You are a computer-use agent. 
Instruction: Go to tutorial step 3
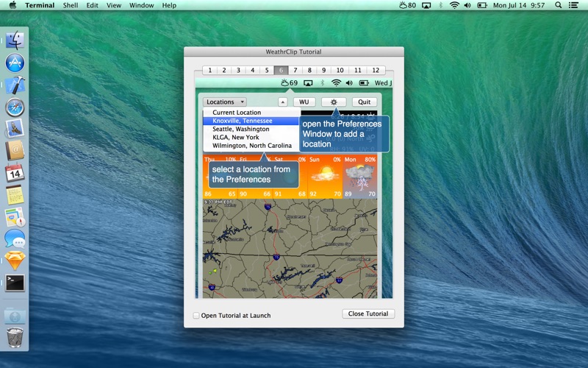click(238, 70)
